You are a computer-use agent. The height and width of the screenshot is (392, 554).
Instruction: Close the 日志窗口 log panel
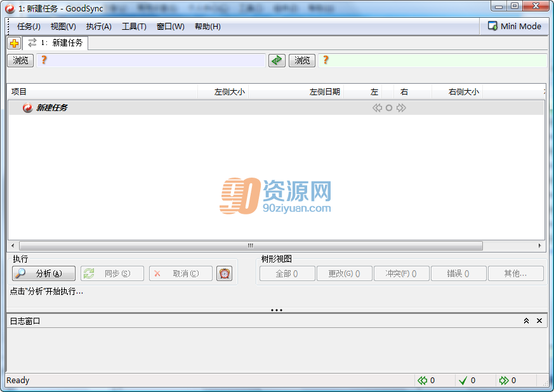click(539, 321)
